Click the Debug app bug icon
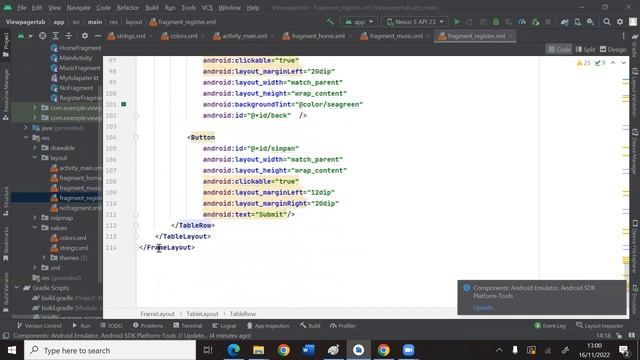 pos(496,22)
